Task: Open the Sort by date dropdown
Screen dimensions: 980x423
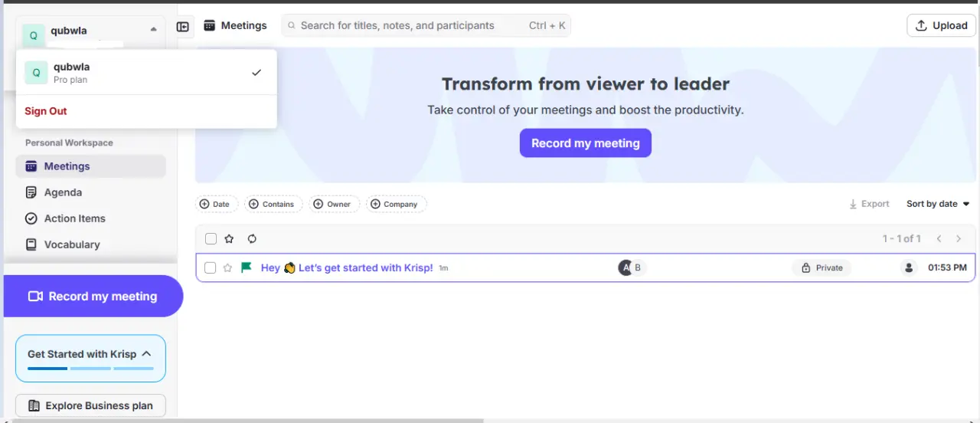Action: pyautogui.click(x=938, y=204)
